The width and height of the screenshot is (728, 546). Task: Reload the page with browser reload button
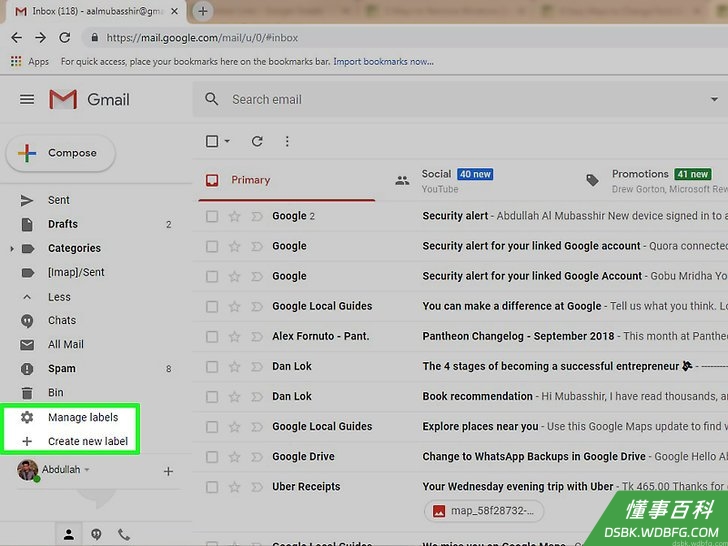click(x=65, y=38)
